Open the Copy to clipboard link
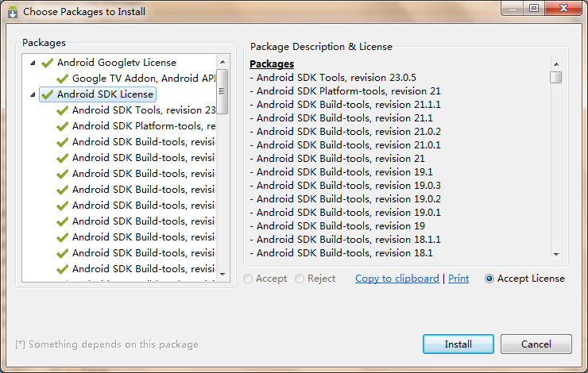The image size is (588, 373). point(397,279)
